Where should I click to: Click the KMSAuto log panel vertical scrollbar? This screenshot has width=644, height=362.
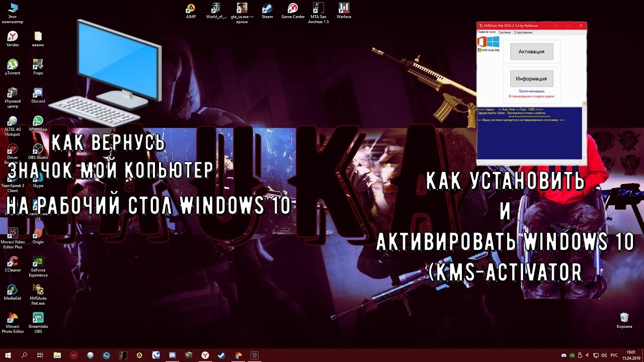584,133
